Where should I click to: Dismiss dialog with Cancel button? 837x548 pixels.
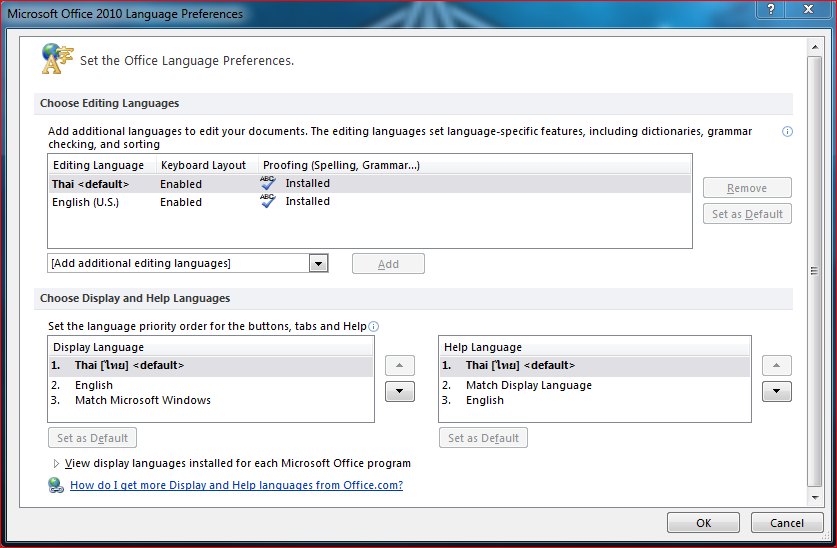tap(787, 523)
